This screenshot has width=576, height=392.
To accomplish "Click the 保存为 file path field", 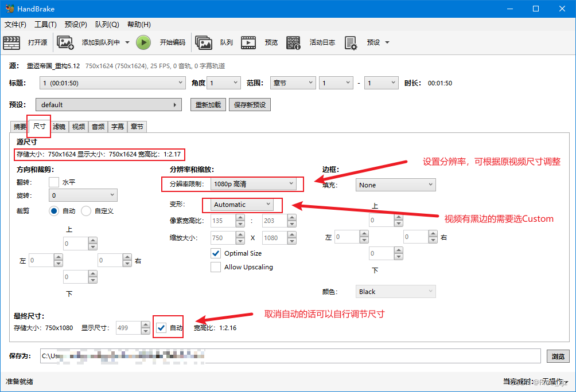I will click(290, 356).
